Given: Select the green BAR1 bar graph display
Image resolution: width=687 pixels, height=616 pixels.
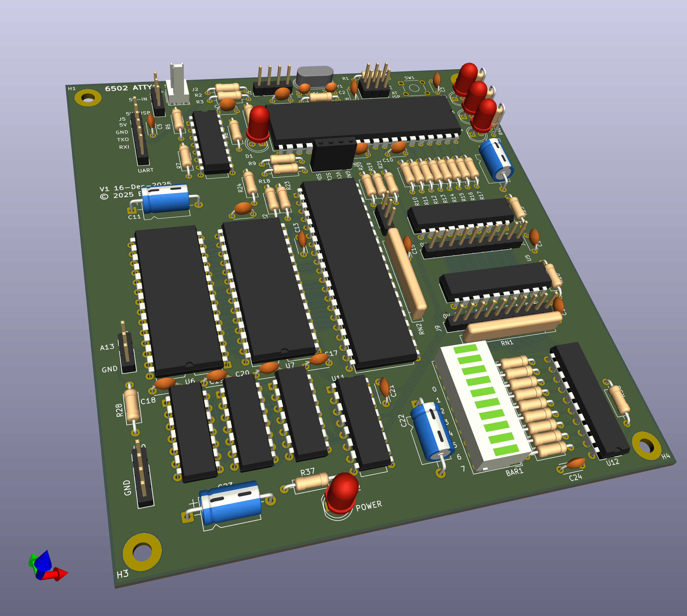Looking at the screenshot, I should pyautogui.click(x=483, y=406).
